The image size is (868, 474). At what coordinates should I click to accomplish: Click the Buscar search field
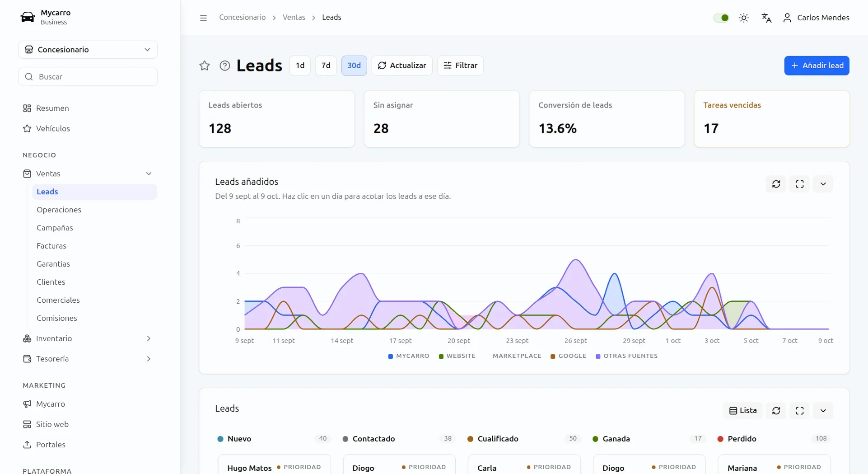pyautogui.click(x=88, y=77)
